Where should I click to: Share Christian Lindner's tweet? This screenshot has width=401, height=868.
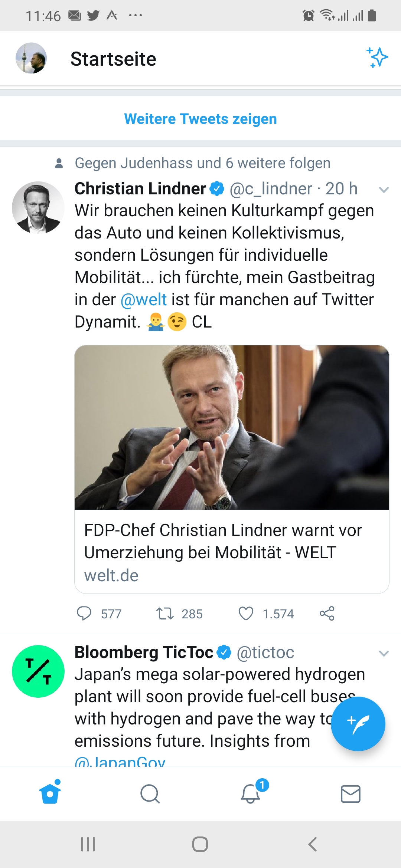[x=327, y=614]
